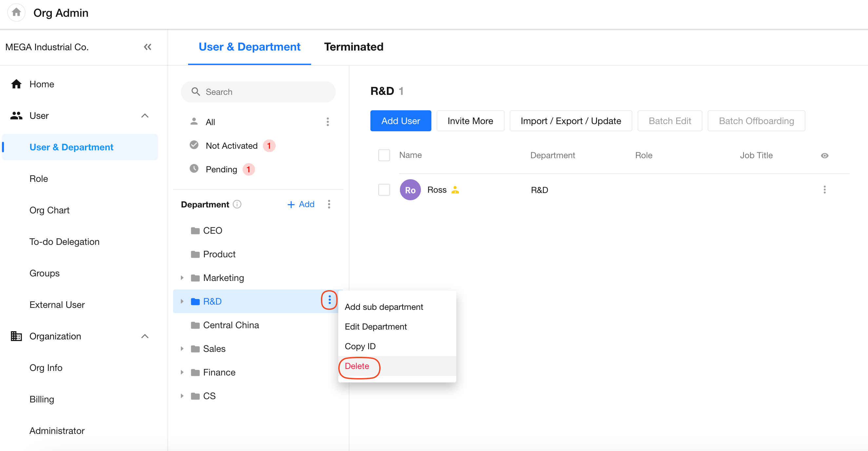This screenshot has height=451, width=868.
Task: Collapse the User sidebar section
Action: click(145, 116)
